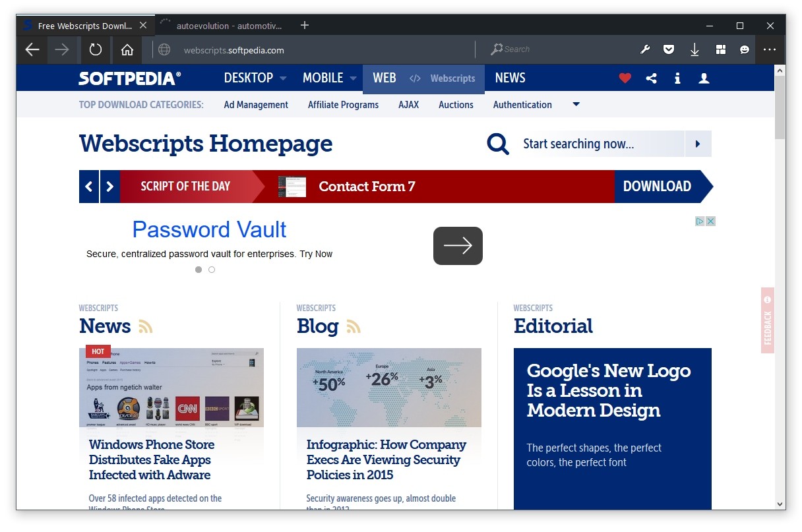The image size is (802, 532).
Task: Open the user account icon
Action: (x=704, y=78)
